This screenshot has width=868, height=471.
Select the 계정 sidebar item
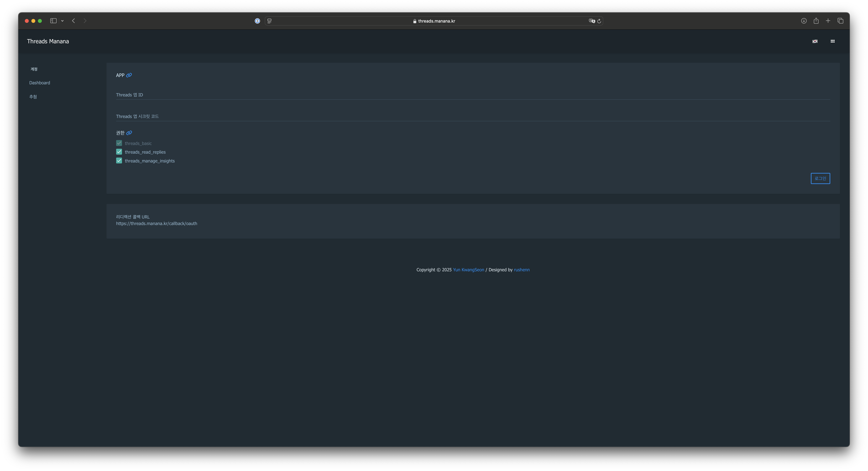pyautogui.click(x=34, y=69)
